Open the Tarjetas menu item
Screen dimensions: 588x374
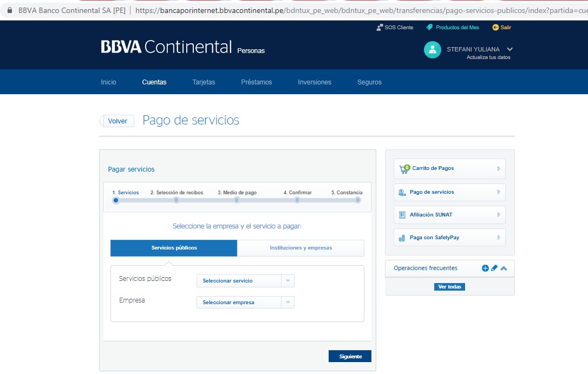(x=204, y=82)
